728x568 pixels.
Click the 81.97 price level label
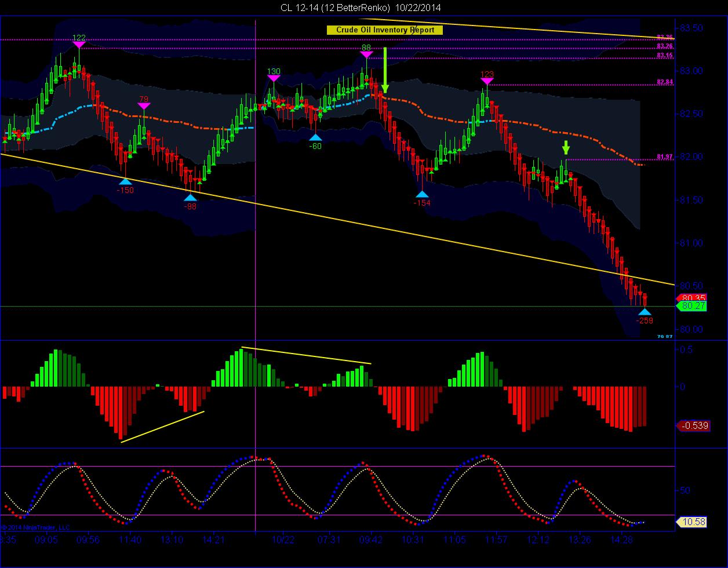point(665,157)
